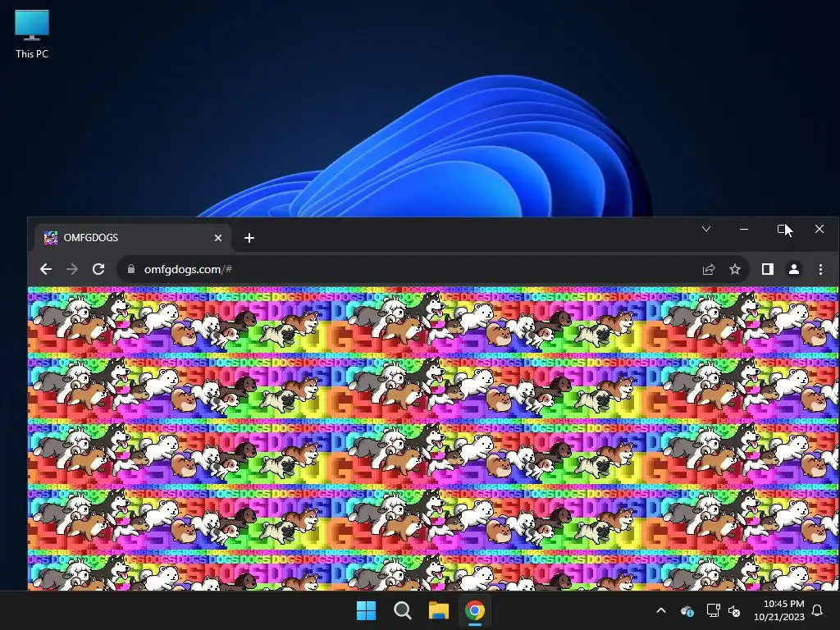Open the Chrome three-dot menu
This screenshot has width=840, height=630.
[820, 269]
